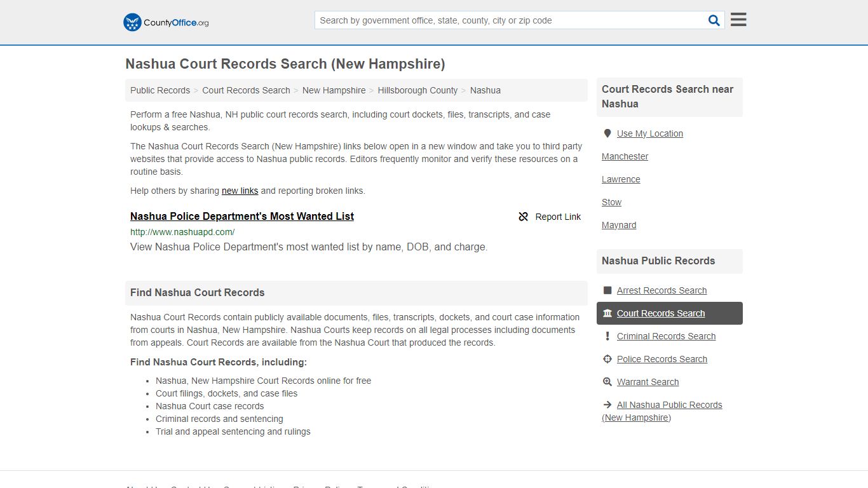Viewport: 868px width, 488px height.
Task: Open Public Records breadcrumb
Action: point(160,90)
